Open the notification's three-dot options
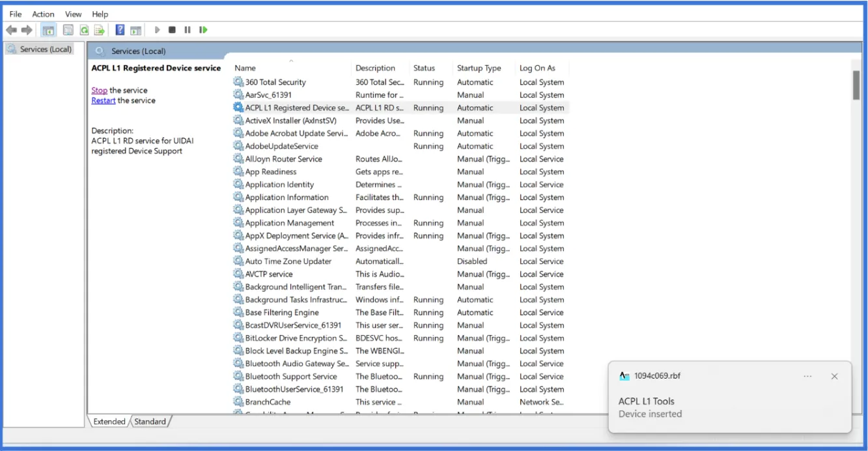This screenshot has width=868, height=451. pyautogui.click(x=807, y=376)
